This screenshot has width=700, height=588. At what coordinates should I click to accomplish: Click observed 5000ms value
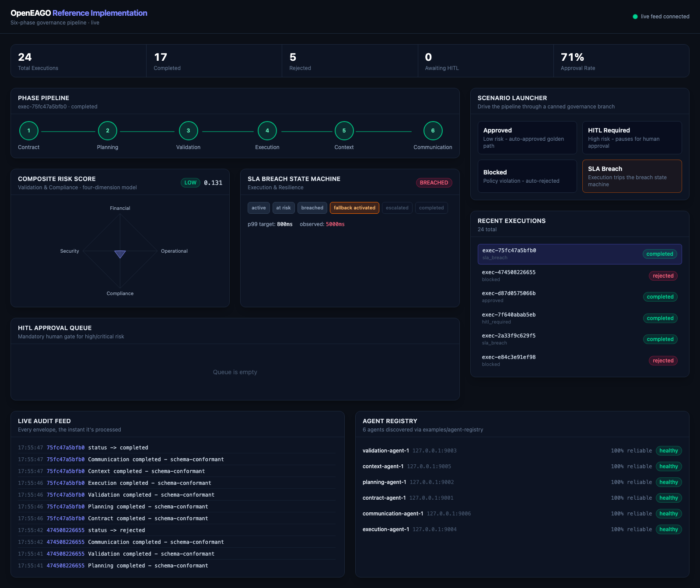[335, 224]
